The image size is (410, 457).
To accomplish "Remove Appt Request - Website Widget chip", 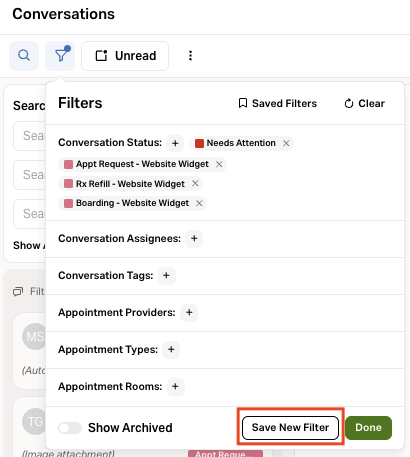I will [219, 164].
